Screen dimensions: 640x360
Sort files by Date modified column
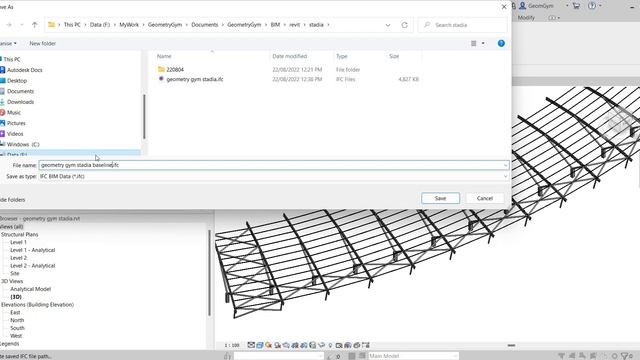(289, 56)
